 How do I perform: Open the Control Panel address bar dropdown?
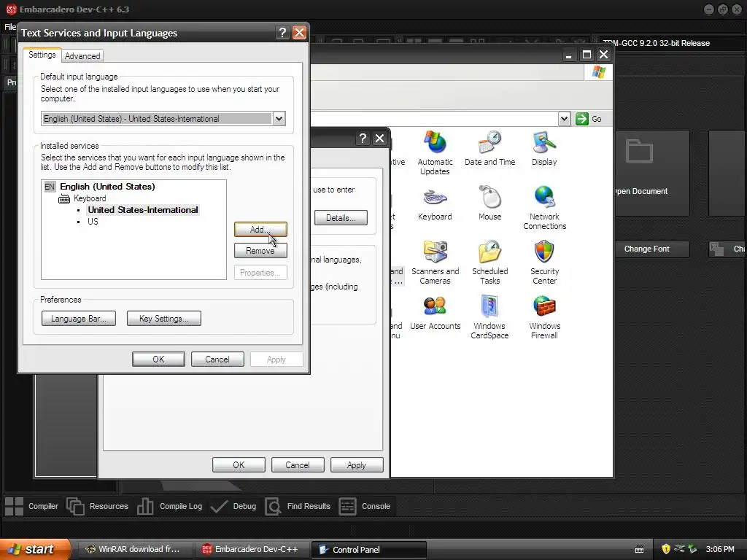point(564,119)
